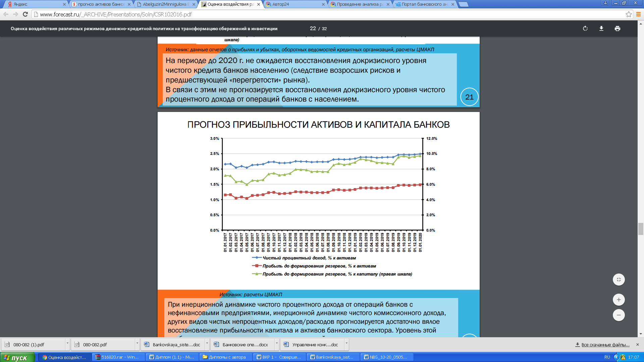The image size is (644, 362).
Task: Reload the page with refresh icon
Action: point(25,14)
